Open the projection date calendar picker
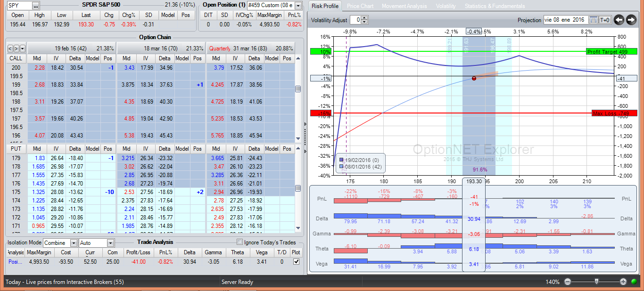The width and height of the screenshot is (644, 291). (594, 20)
